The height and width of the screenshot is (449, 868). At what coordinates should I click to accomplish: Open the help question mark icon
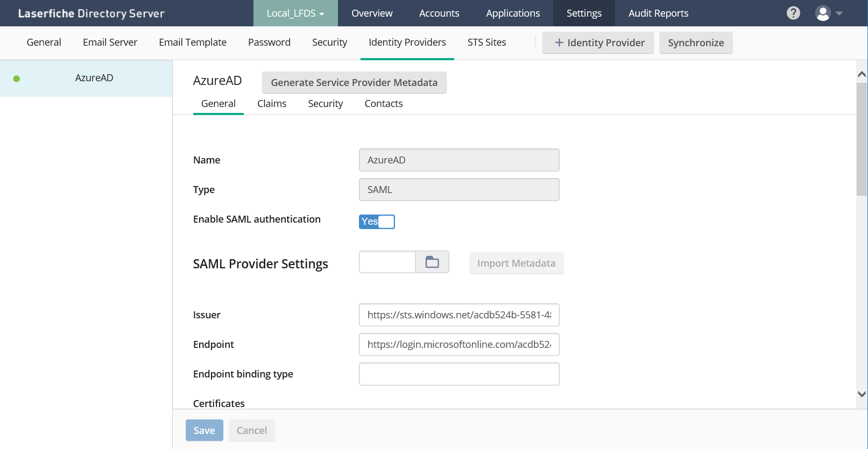[x=793, y=13]
